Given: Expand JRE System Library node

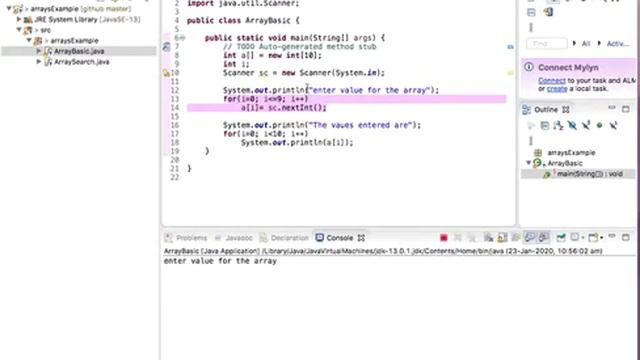Looking at the screenshot, I should (19, 19).
